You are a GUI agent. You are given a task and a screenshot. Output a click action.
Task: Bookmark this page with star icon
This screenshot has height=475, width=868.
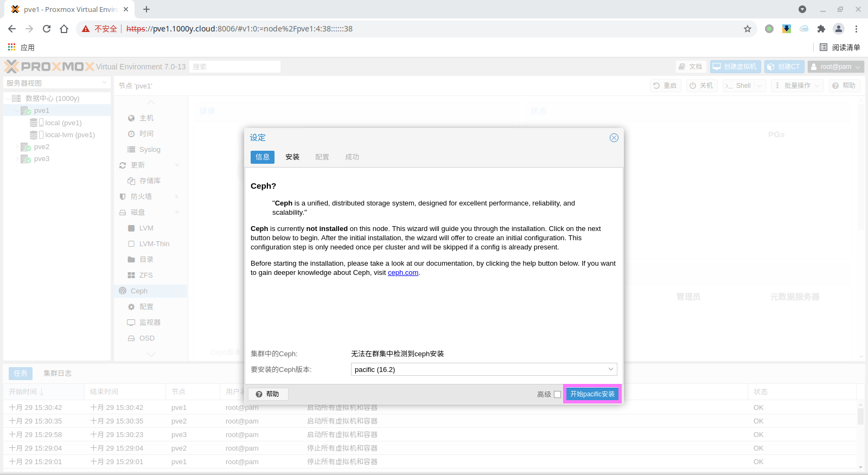748,29
